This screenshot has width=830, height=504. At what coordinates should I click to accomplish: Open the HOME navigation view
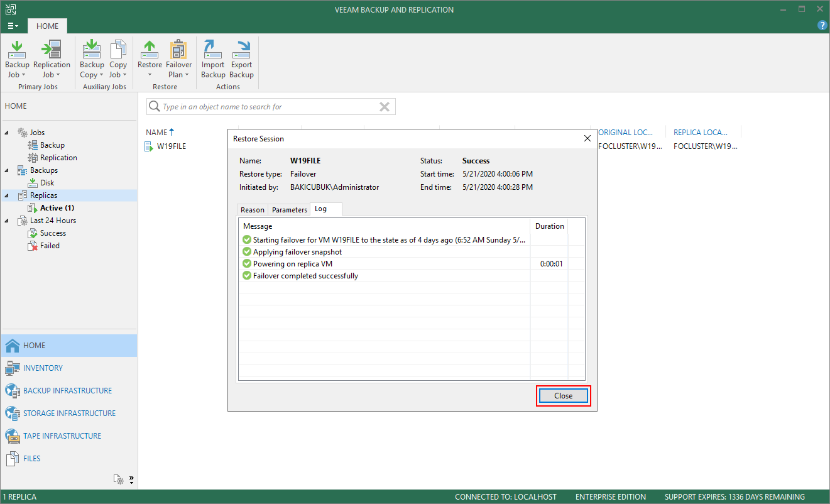[69, 346]
